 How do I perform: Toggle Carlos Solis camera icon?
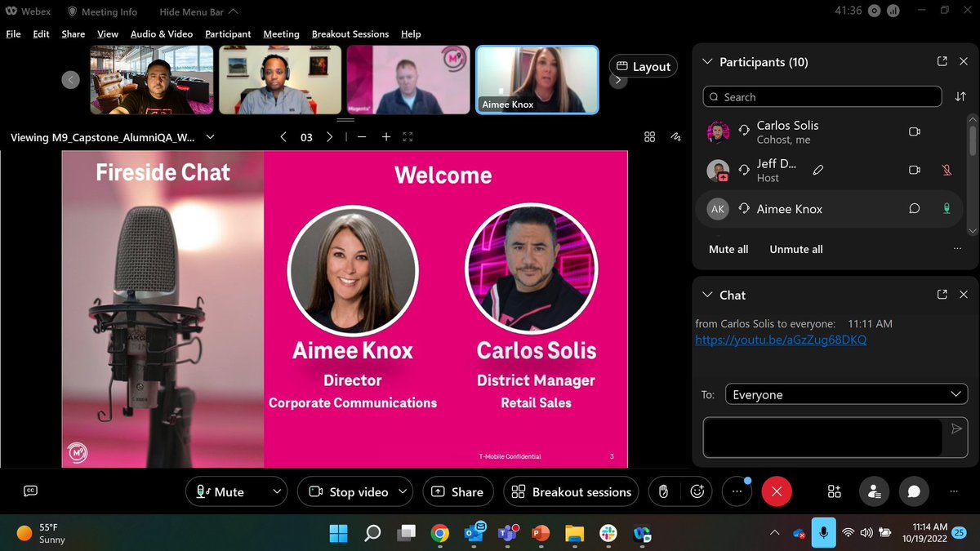coord(915,131)
